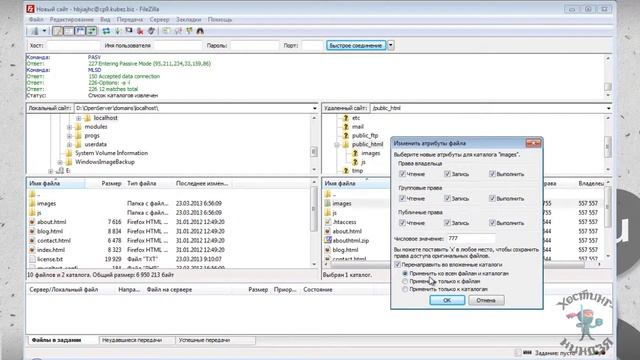Toggle owner Выполнить permission checkbox
Viewport: 640px width, 360px height.
(x=492, y=174)
